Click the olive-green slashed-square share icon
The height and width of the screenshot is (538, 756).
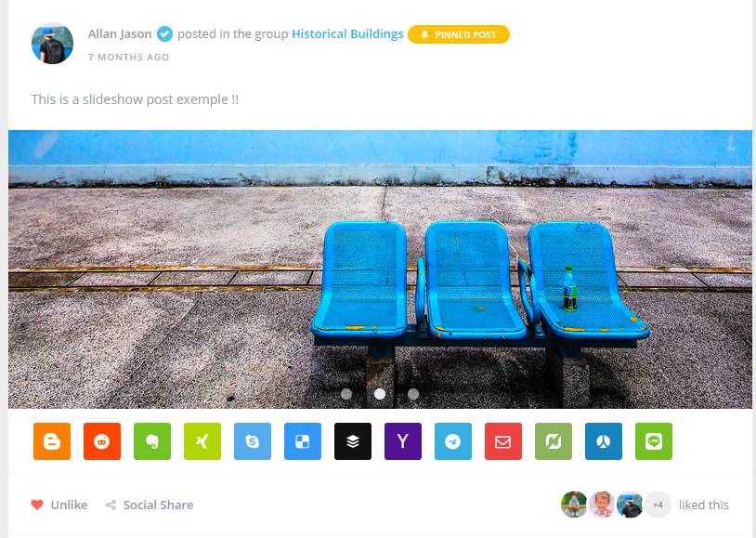click(x=554, y=441)
